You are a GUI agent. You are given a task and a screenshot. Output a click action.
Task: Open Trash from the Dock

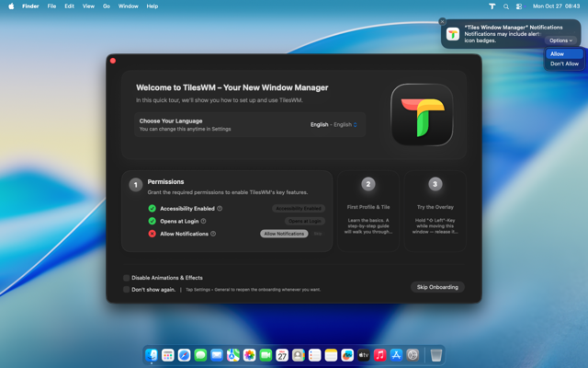tap(436, 355)
